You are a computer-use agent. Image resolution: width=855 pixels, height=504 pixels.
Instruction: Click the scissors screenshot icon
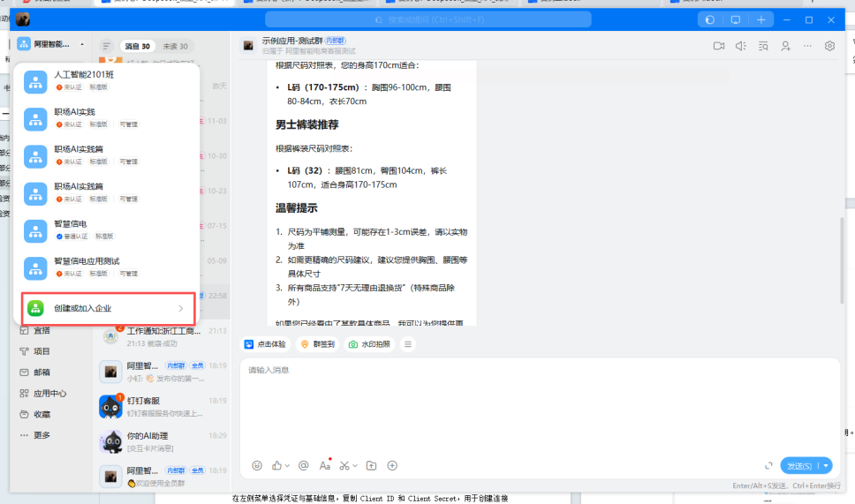[x=344, y=465]
